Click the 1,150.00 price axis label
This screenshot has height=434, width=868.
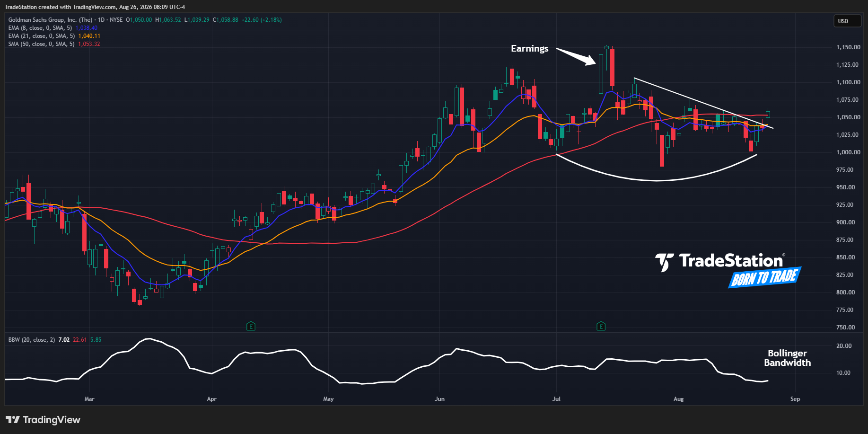pyautogui.click(x=848, y=47)
